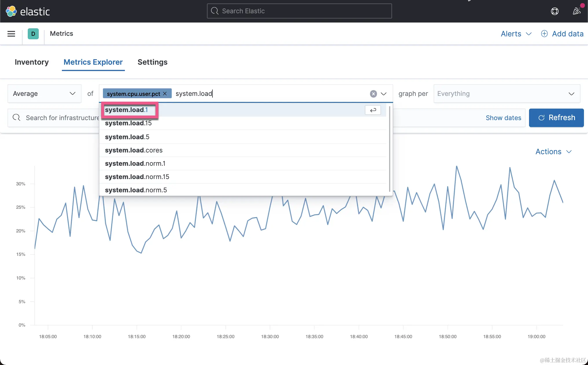Viewport: 588px width, 365px height.
Task: Switch to the Inventory tab
Action: pos(32,62)
